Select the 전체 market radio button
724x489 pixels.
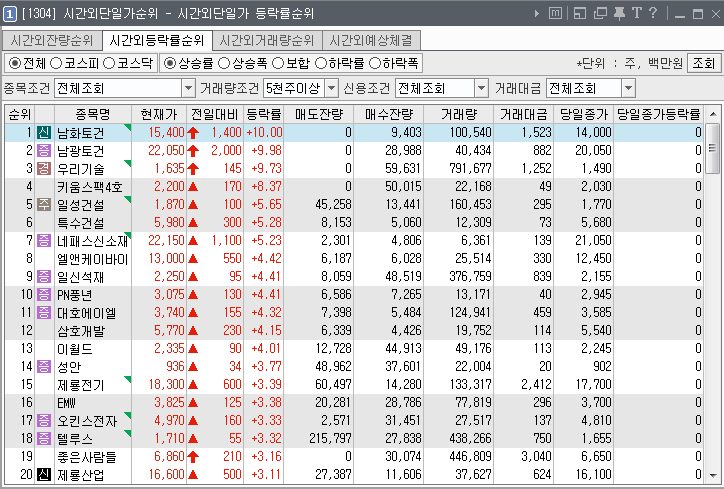(15, 63)
